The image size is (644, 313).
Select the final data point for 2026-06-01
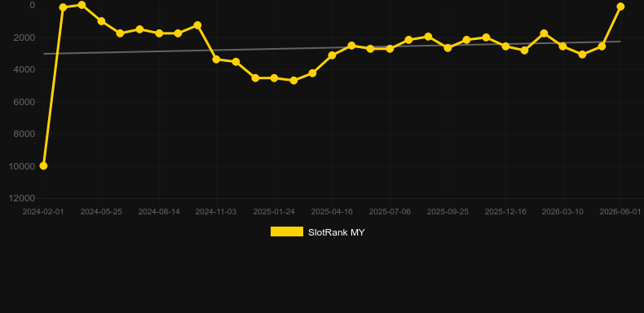pos(620,7)
